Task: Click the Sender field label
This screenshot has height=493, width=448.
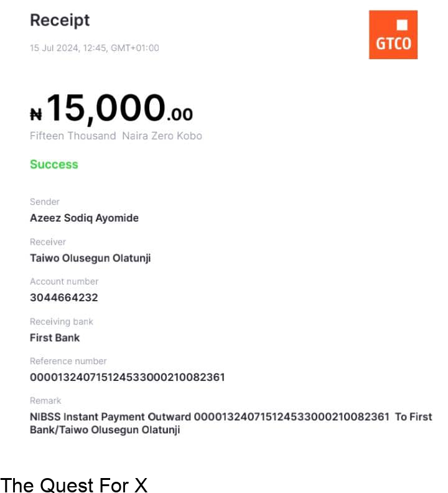Action: click(45, 202)
